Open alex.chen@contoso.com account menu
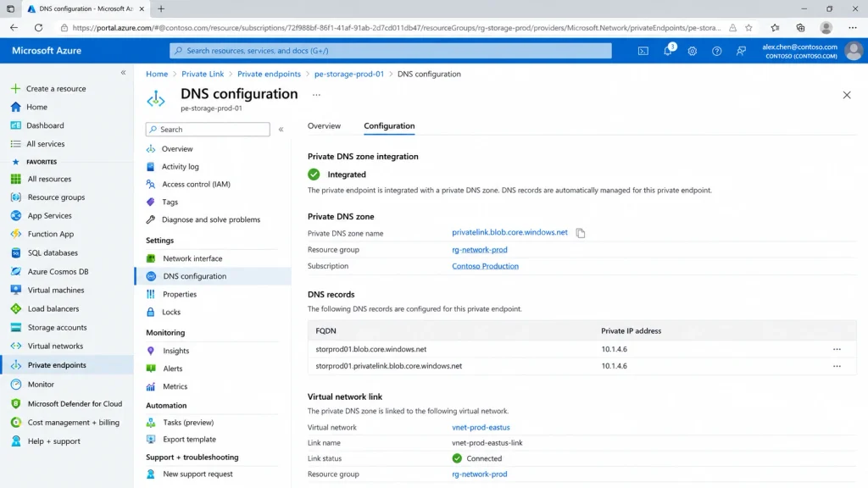This screenshot has width=868, height=488. (x=811, y=51)
